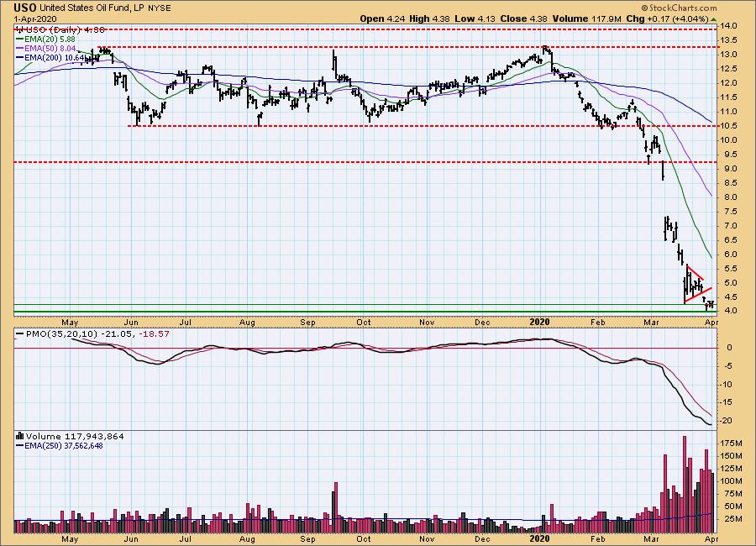Select the 'Close 4.38' value
Viewport: 756px width, 546px height.
tap(523, 18)
